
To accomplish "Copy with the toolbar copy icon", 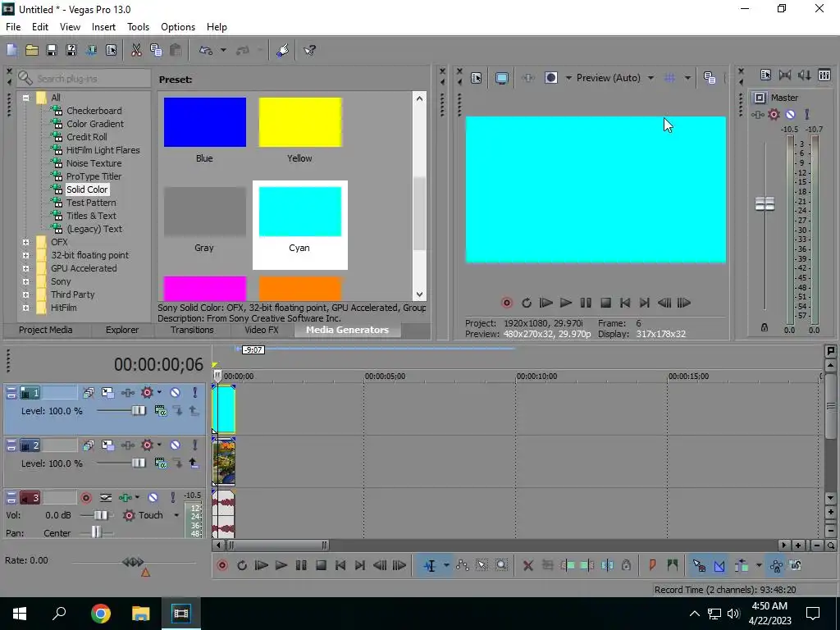I will coord(156,50).
